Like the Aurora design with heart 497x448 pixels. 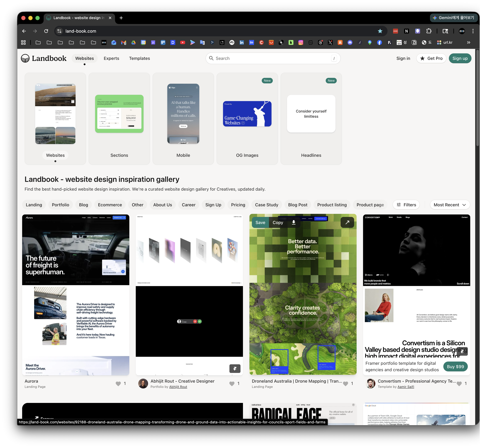click(x=118, y=384)
